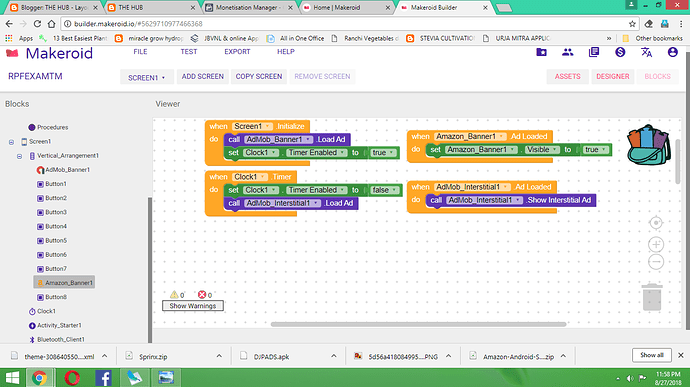Screen dimensions: 690x387
Task: Zoom out the blocks workspace
Action: (656, 262)
